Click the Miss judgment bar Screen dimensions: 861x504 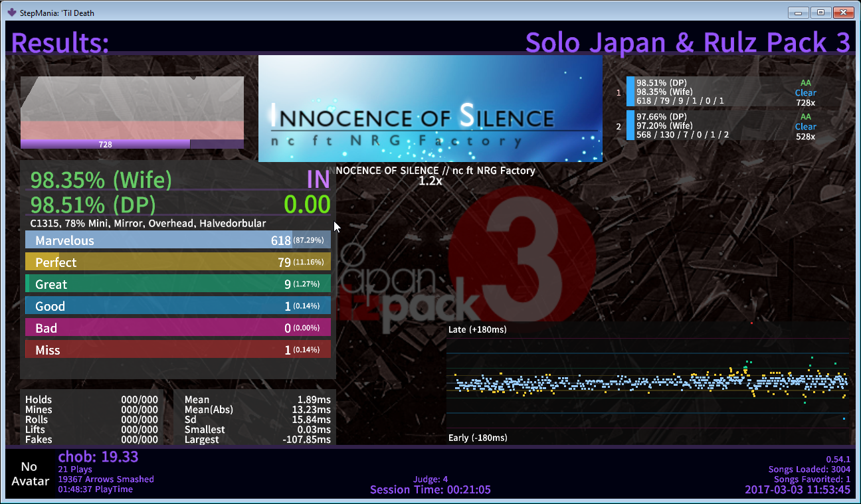point(178,350)
